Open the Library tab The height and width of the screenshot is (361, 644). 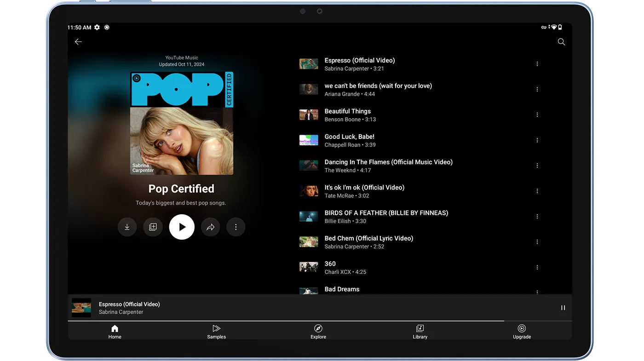[420, 332]
